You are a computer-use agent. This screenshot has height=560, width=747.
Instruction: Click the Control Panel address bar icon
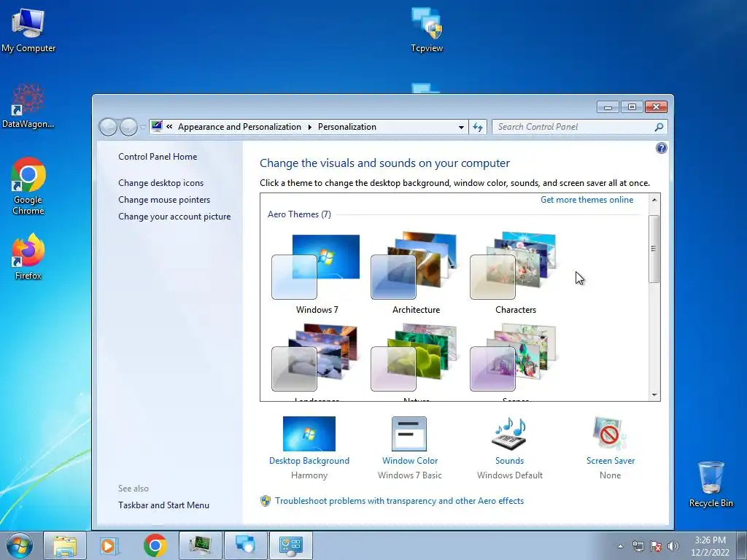coord(157,126)
